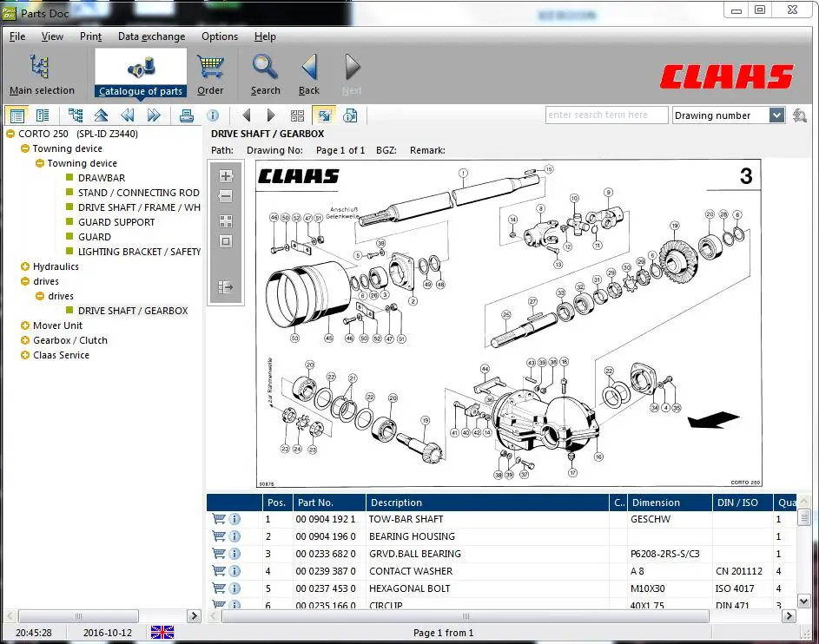Expand the Hydraulics node
Viewport: 819px width, 644px height.
(24, 266)
